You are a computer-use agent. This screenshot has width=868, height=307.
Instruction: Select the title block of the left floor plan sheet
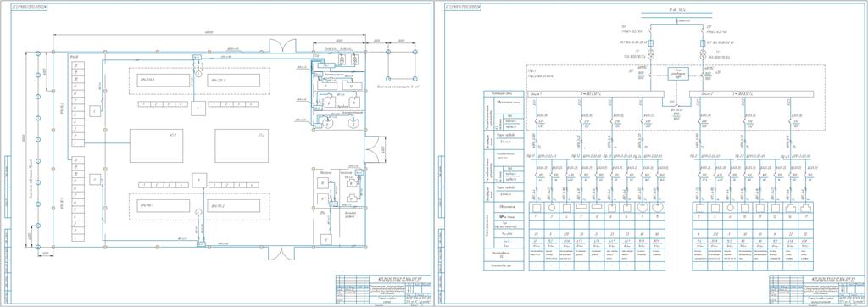[382, 288]
